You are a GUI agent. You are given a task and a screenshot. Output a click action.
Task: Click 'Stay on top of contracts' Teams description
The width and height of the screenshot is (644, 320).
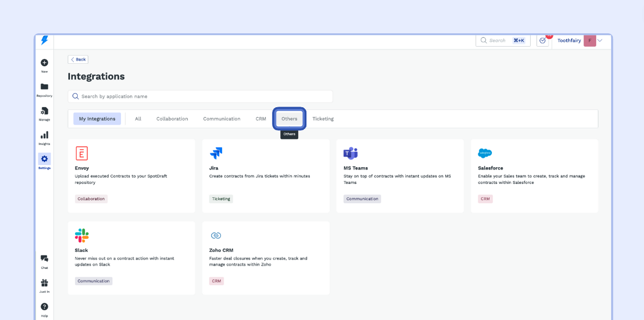[x=397, y=179]
